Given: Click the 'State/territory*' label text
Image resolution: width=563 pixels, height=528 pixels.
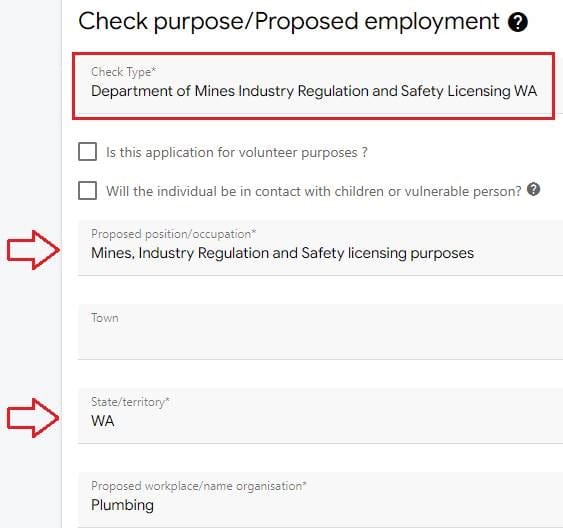Looking at the screenshot, I should click(x=130, y=402).
